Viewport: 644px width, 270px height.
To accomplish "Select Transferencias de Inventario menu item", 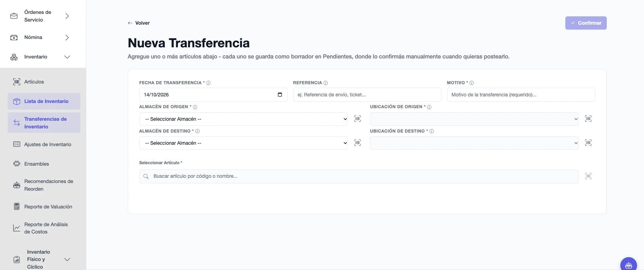I will tap(44, 123).
